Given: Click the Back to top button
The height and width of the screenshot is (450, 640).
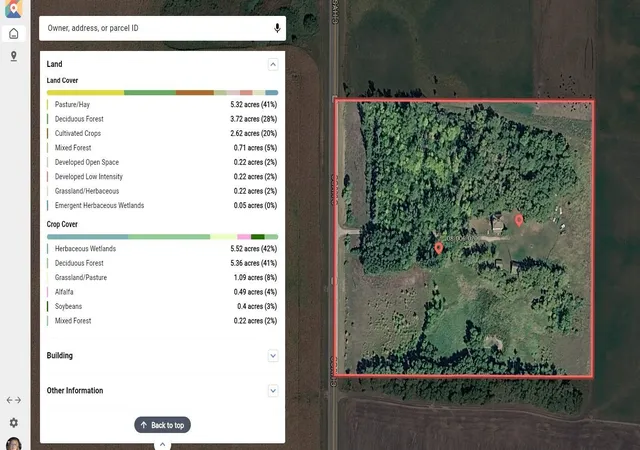Looking at the screenshot, I should click(162, 425).
